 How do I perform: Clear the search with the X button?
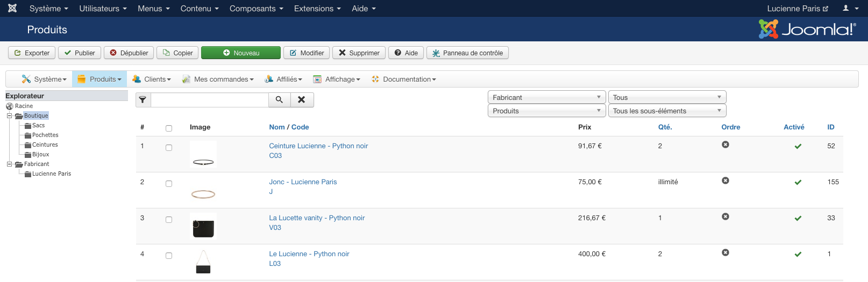click(x=302, y=100)
